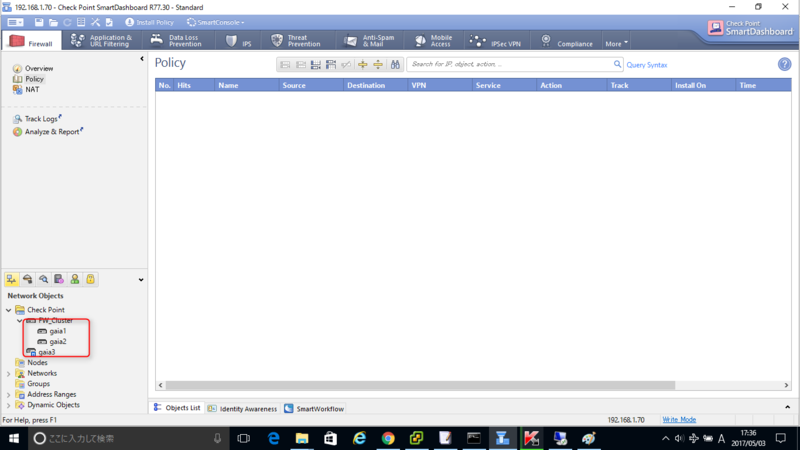The height and width of the screenshot is (450, 800).
Task: Open the SmartConsole dropdown
Action: 215,22
